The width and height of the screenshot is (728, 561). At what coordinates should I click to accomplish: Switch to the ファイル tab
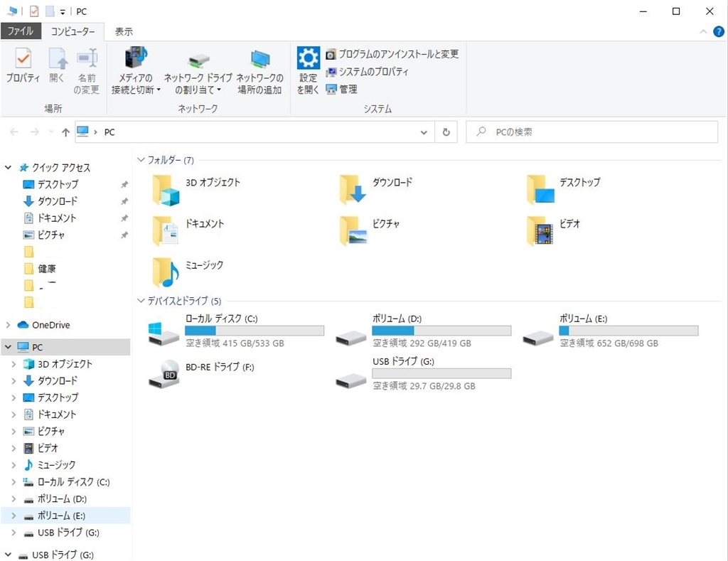tap(20, 31)
